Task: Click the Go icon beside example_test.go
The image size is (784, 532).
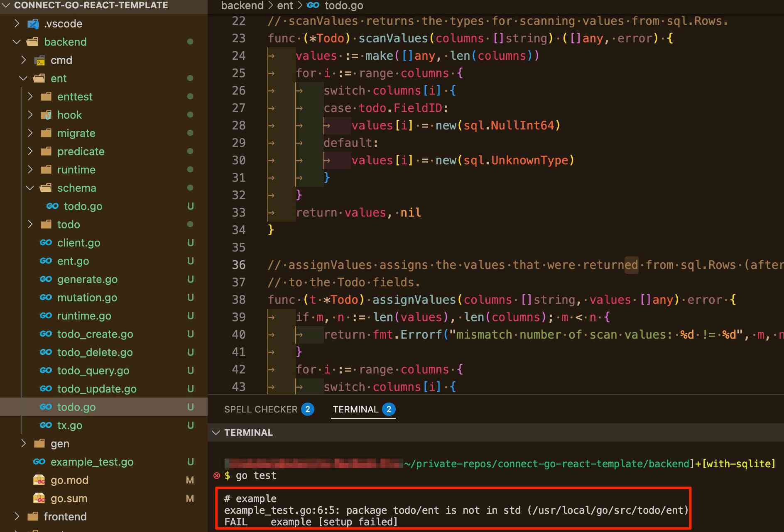Action: pyautogui.click(x=39, y=462)
